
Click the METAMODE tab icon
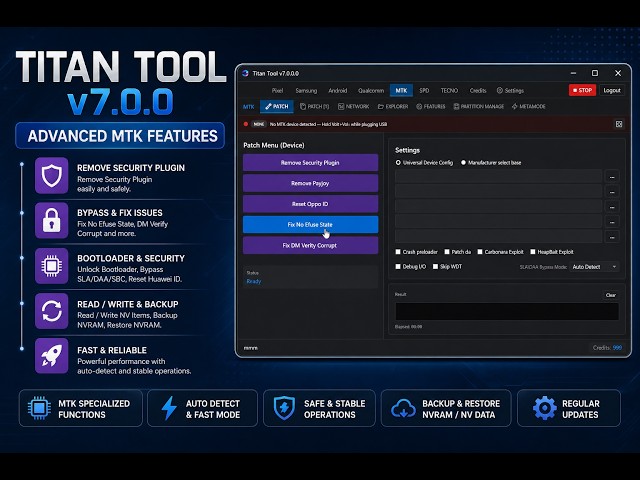515,107
